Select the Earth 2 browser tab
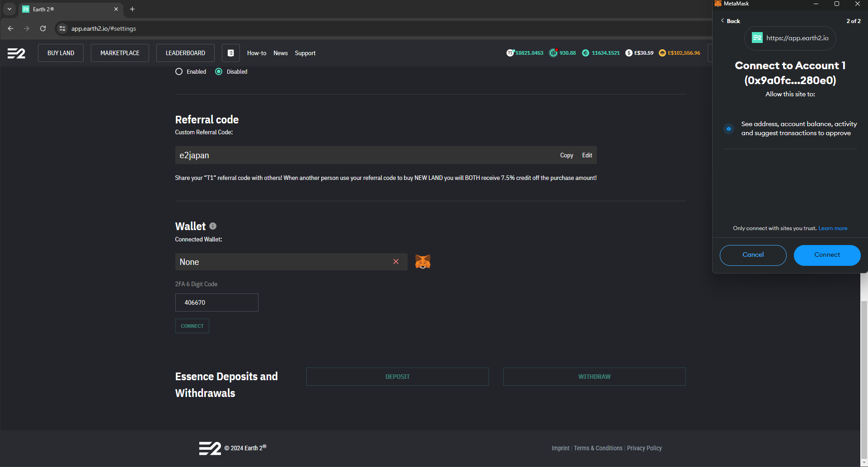868x467 pixels. (x=70, y=9)
